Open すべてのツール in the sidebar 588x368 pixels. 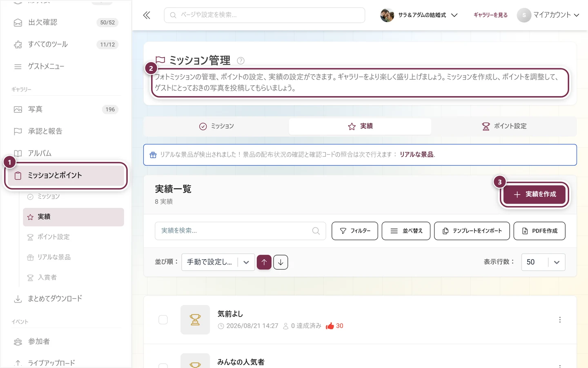click(66, 45)
